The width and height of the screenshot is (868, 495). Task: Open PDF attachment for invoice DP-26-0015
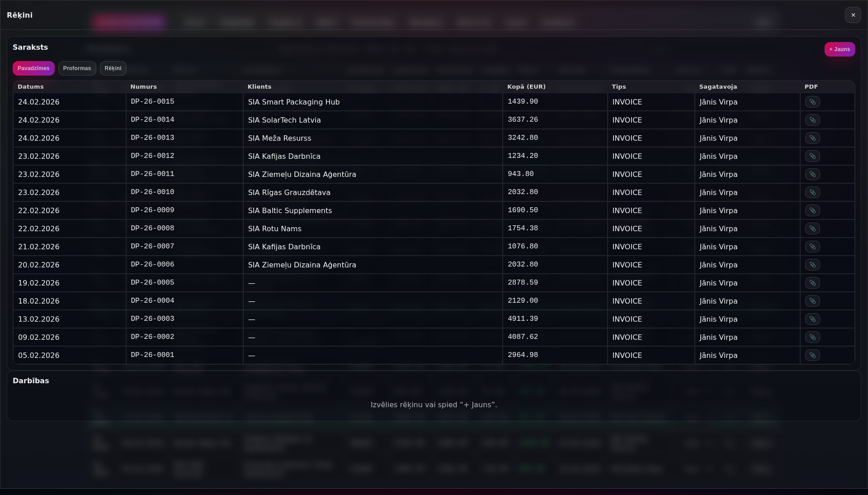[812, 102]
